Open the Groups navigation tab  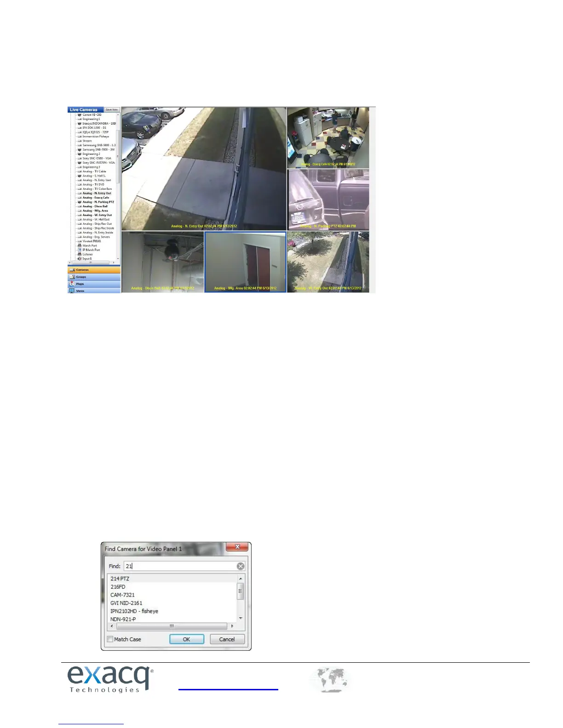coord(94,277)
